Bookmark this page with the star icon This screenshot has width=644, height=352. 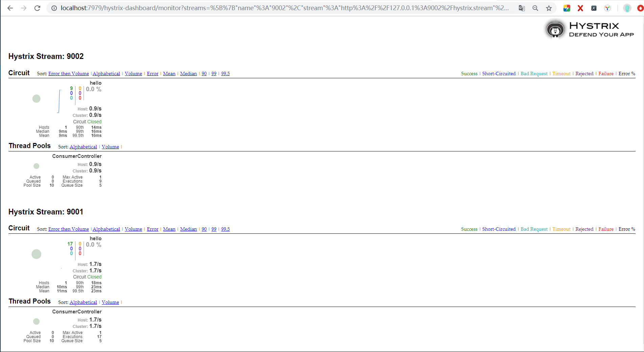click(x=549, y=8)
